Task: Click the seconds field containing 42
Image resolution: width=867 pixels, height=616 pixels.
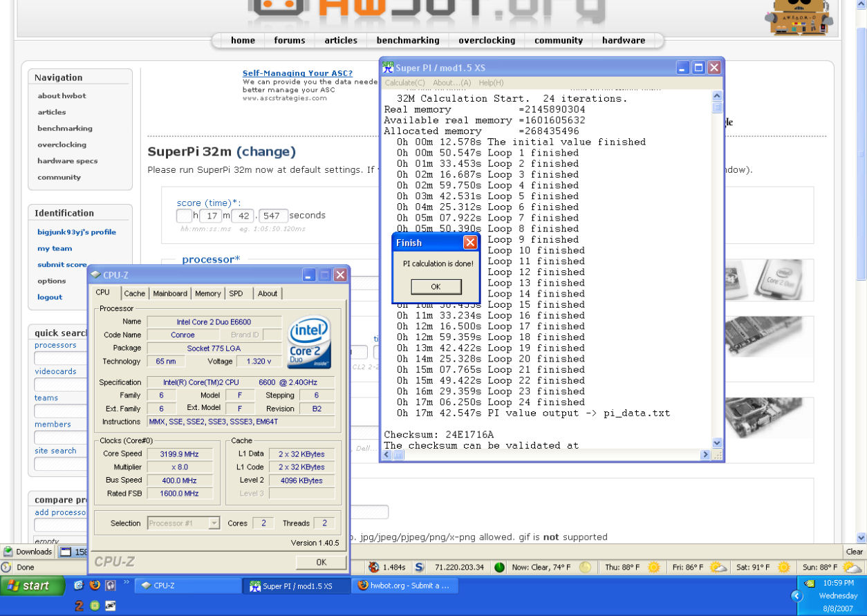Action: [242, 216]
